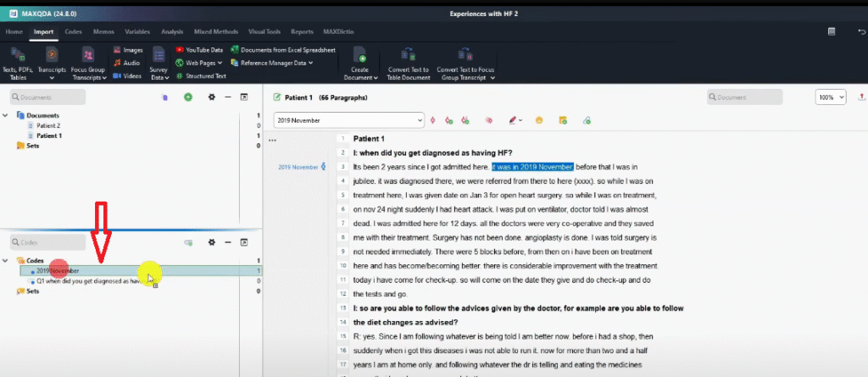This screenshot has height=377, width=868.
Task: Open the Reference Manager Data dropdown
Action: coord(272,63)
